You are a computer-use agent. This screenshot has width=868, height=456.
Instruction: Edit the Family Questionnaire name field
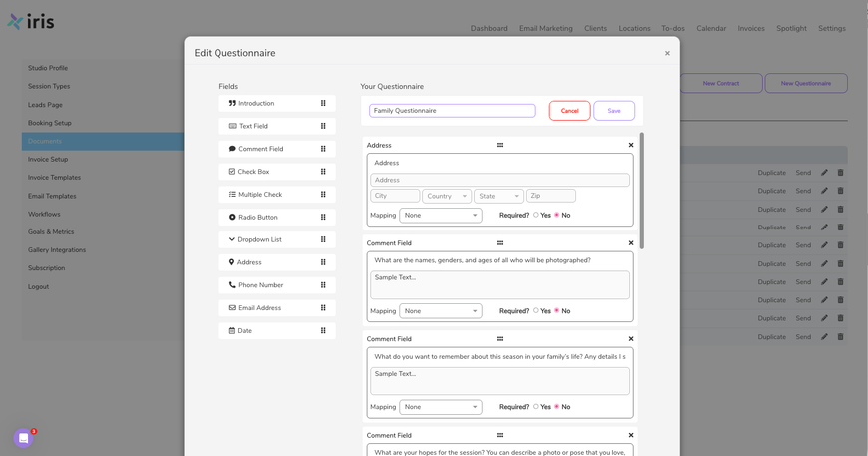452,111
